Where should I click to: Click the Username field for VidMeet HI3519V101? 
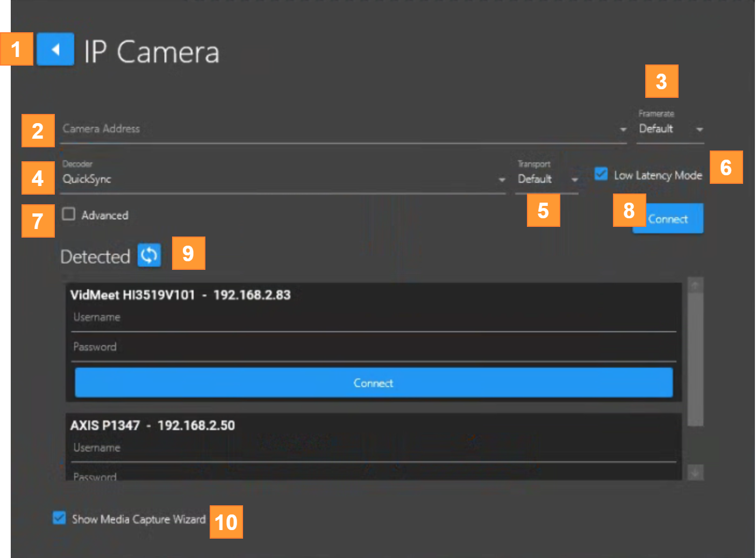pos(374,318)
